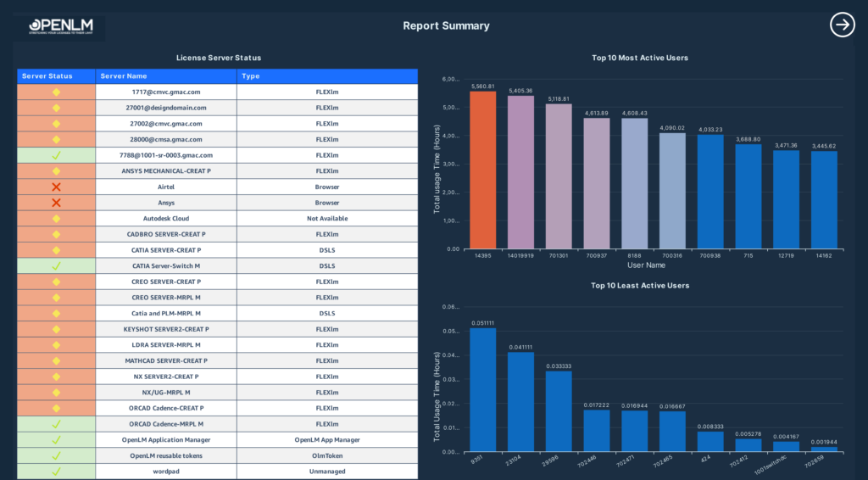Click the next arrow circle icon
The image size is (868, 480).
(x=842, y=25)
